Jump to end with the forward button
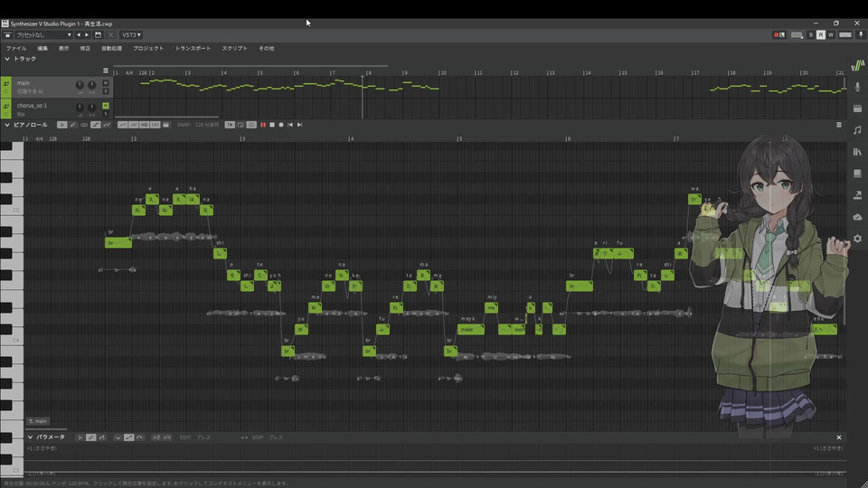 pos(299,125)
